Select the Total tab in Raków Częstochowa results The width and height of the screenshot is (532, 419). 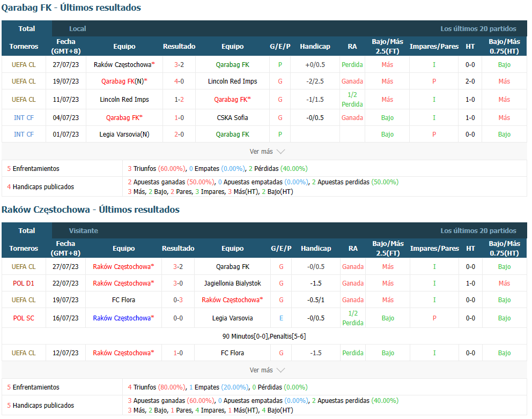click(x=27, y=231)
